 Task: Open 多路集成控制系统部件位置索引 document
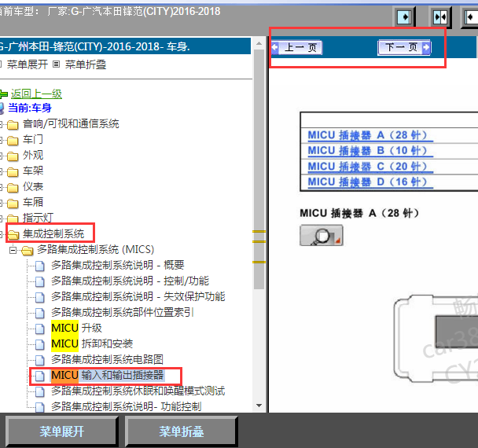(122, 312)
